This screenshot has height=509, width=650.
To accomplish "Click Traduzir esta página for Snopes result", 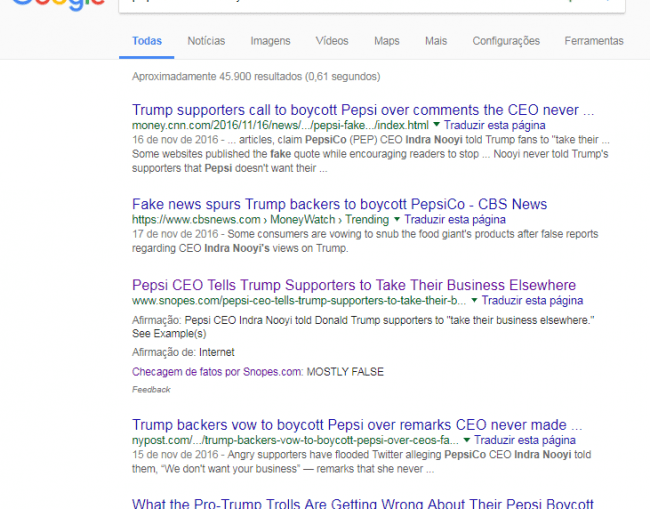I will [532, 301].
